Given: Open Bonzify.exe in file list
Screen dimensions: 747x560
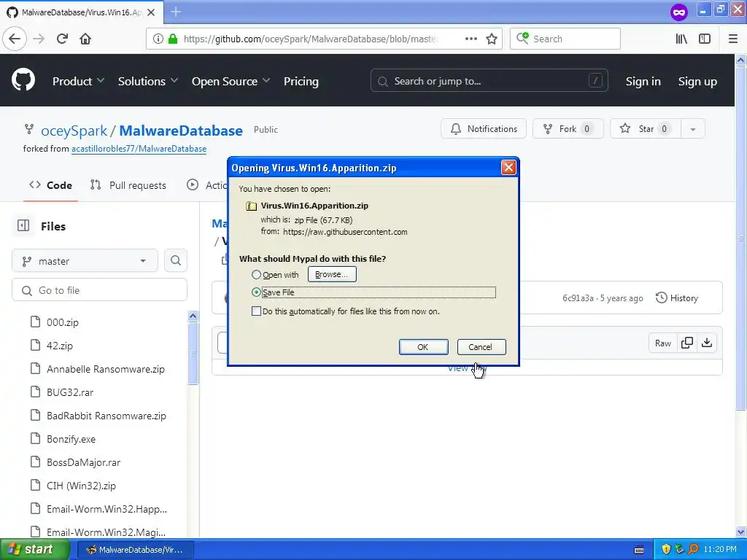Looking at the screenshot, I should pos(71,439).
